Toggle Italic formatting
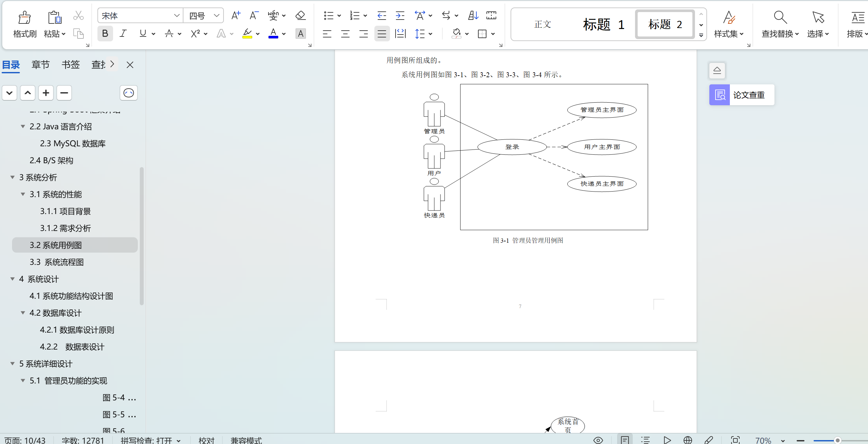Screen dimensions: 868x444 coord(123,34)
